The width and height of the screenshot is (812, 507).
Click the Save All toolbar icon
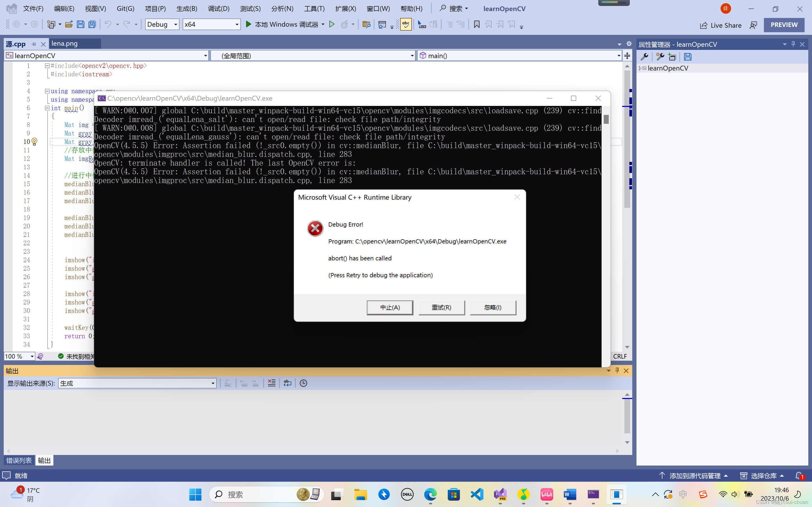pos(92,25)
